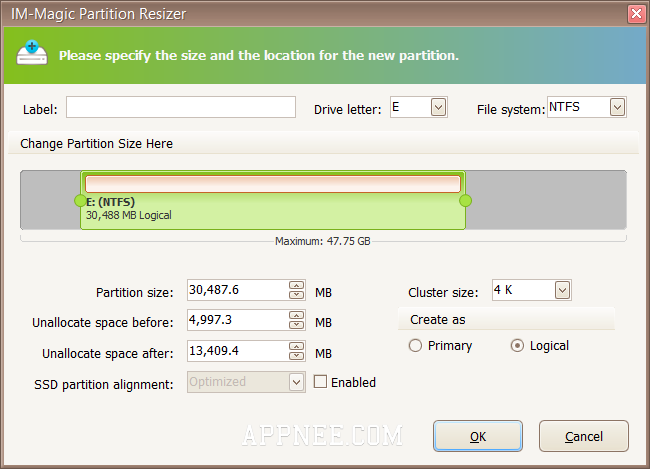Grab the left partition resize handle
Image resolution: width=650 pixels, height=469 pixels.
80,201
